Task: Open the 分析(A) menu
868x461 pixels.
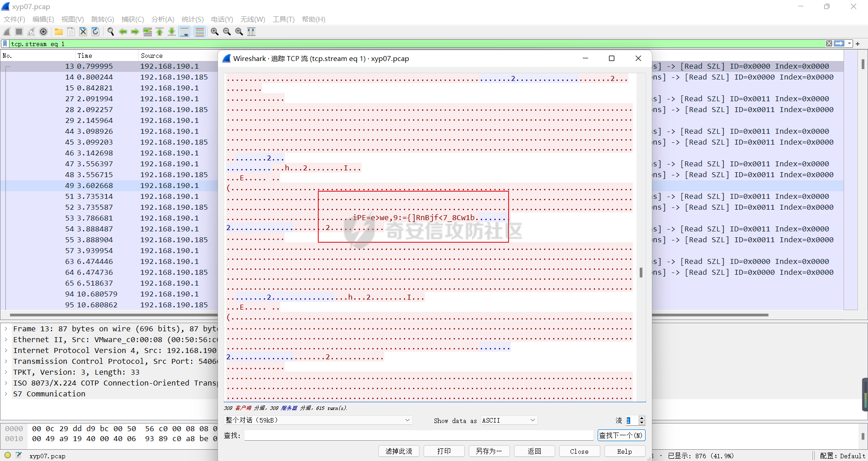Action: pos(162,19)
